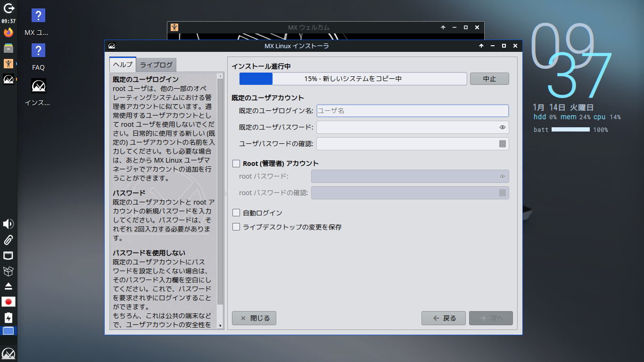
Task: Click the root パスワード input field
Action: pyautogui.click(x=410, y=176)
